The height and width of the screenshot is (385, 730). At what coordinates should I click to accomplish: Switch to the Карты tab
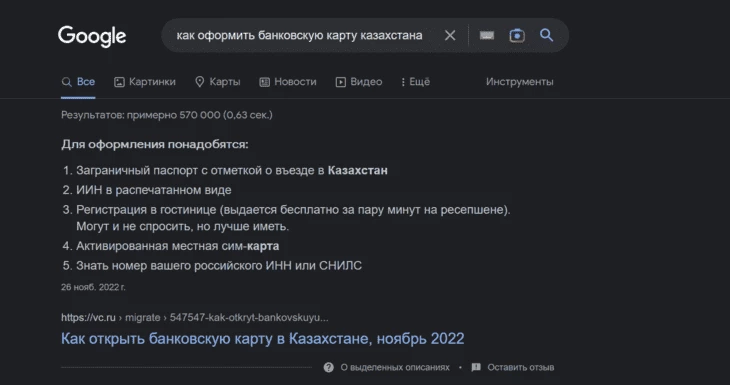point(217,82)
